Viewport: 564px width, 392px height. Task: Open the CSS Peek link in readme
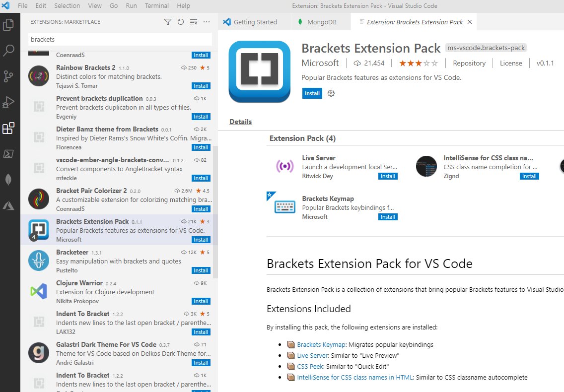click(310, 367)
